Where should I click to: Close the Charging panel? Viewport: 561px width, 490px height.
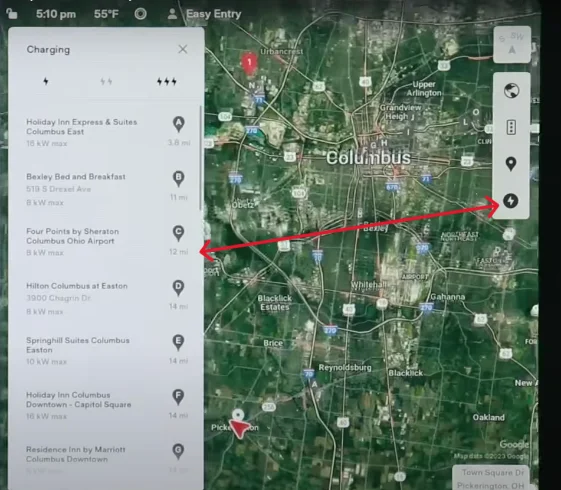183,49
